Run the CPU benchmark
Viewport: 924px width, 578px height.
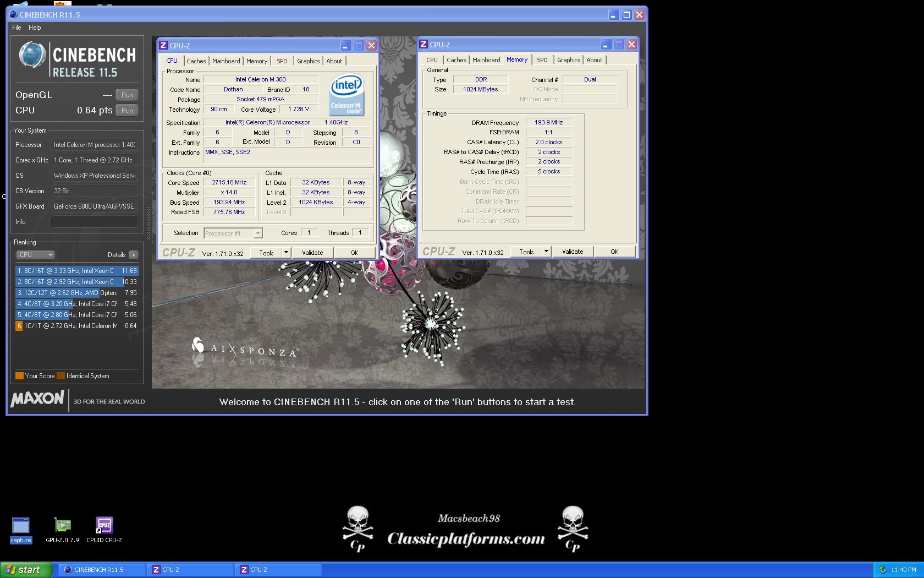[127, 111]
